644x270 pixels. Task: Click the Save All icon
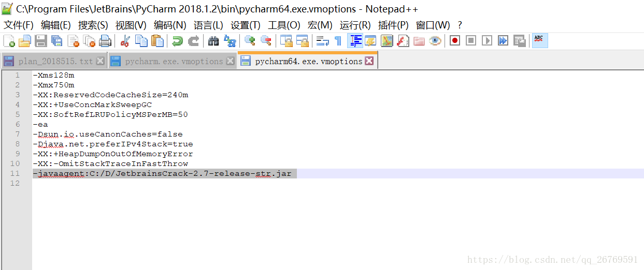pyautogui.click(x=57, y=41)
